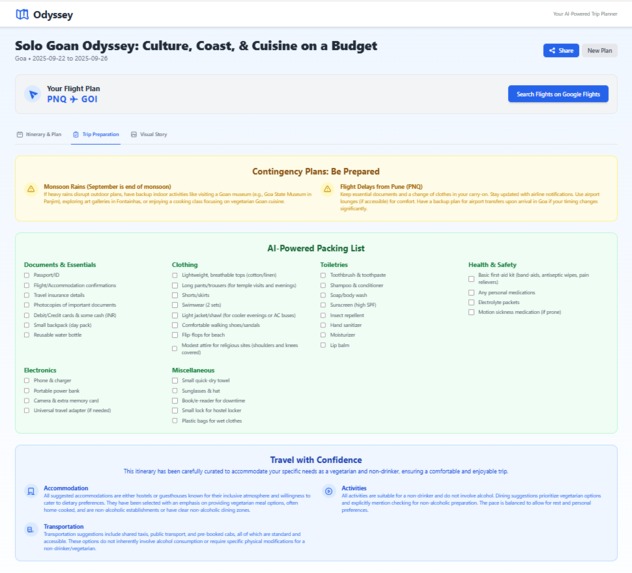The height and width of the screenshot is (573, 632).
Task: Check Comfortable walking shoes/sandals
Action: (x=175, y=325)
